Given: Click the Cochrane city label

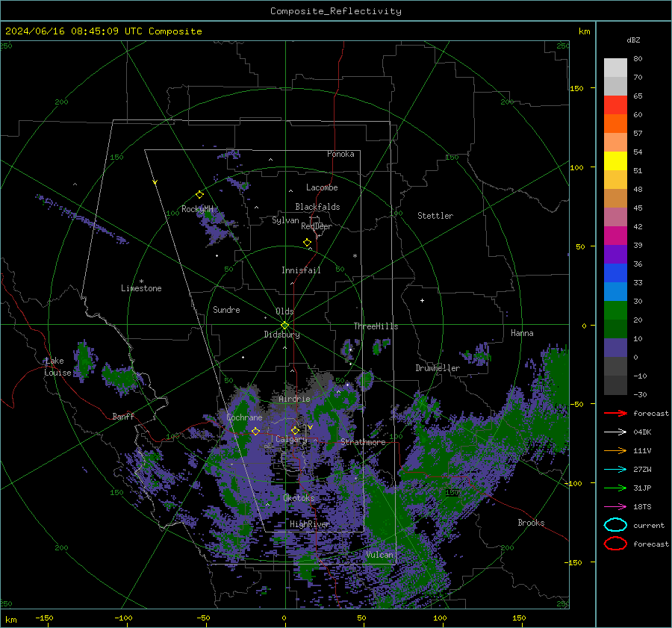Looking at the screenshot, I should [x=244, y=417].
